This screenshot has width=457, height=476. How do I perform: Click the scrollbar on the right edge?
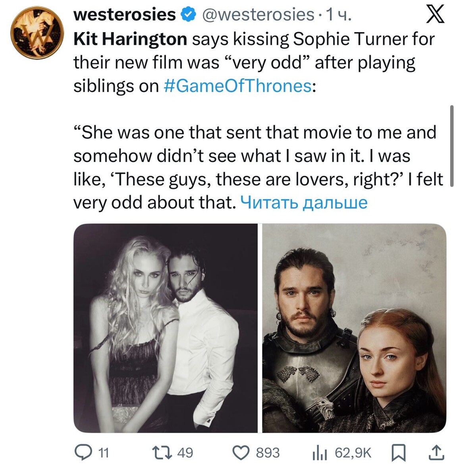point(451,145)
